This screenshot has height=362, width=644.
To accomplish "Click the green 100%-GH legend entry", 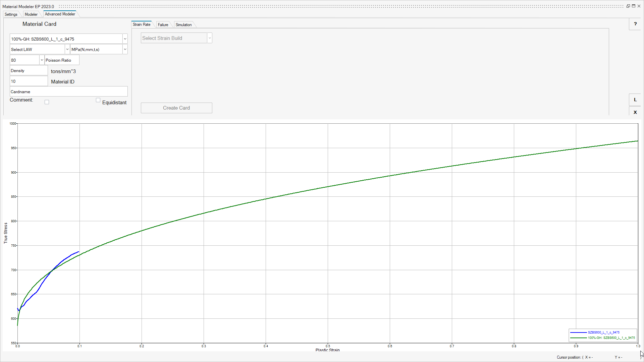I will (611, 338).
